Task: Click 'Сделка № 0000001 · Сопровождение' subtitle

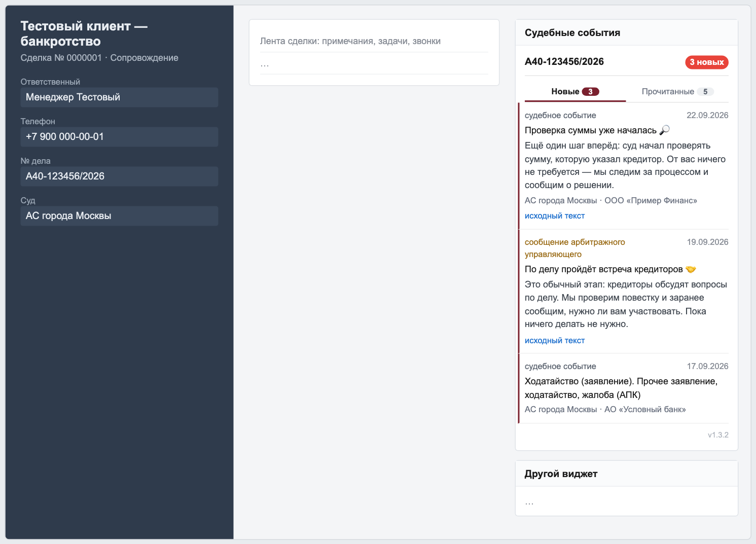Action: [x=99, y=58]
